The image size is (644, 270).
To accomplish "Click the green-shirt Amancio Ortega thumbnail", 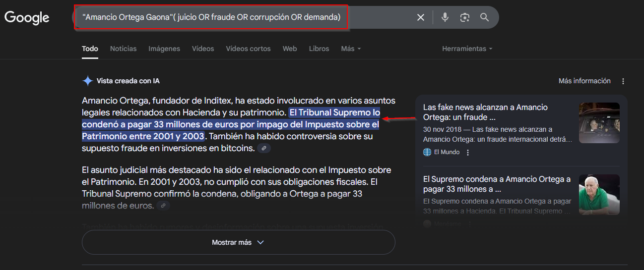I will point(599,195).
